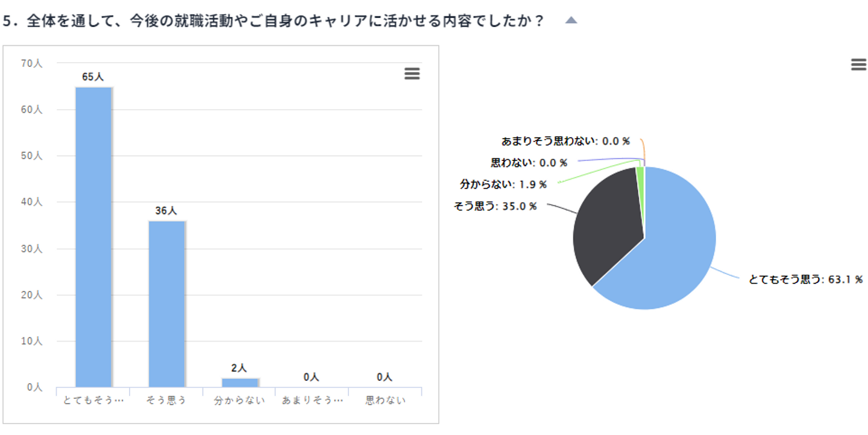Open the bar chart hamburger menu
This screenshot has height=435, width=868.
click(x=412, y=74)
